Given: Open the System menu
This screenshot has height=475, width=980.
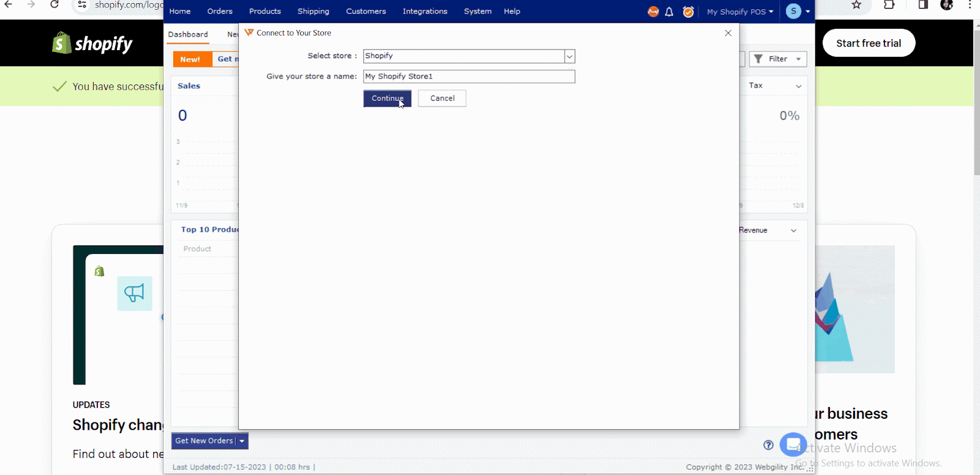Looking at the screenshot, I should click(478, 12).
